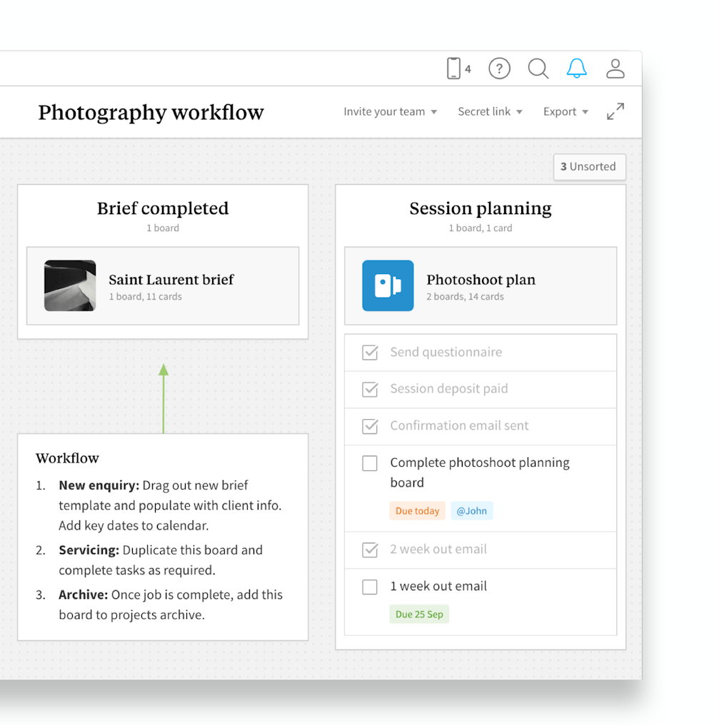Expand the Export dropdown
714x728 pixels.
(565, 111)
